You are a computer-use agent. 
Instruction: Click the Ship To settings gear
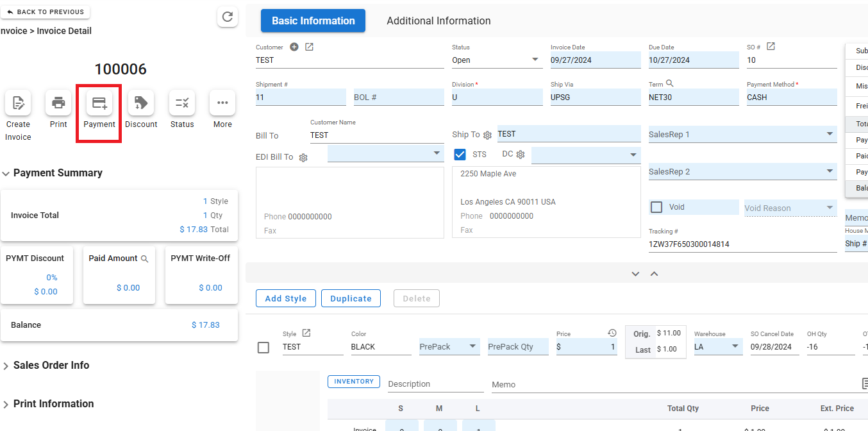click(x=487, y=135)
